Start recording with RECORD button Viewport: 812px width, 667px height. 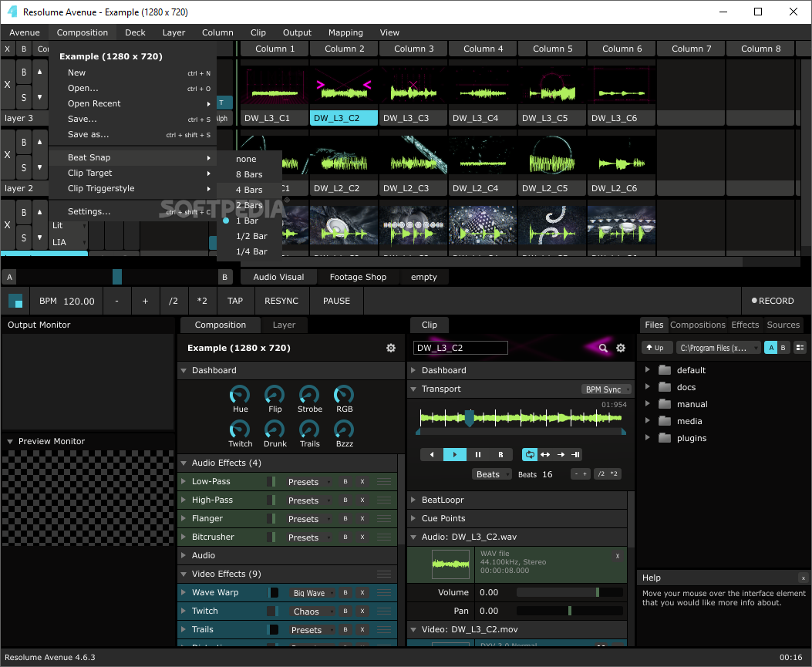point(773,301)
